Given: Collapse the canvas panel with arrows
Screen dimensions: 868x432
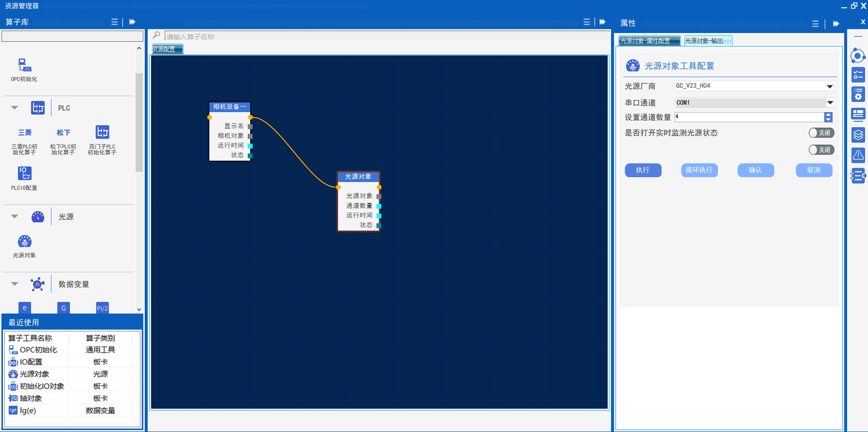Looking at the screenshot, I should (602, 22).
